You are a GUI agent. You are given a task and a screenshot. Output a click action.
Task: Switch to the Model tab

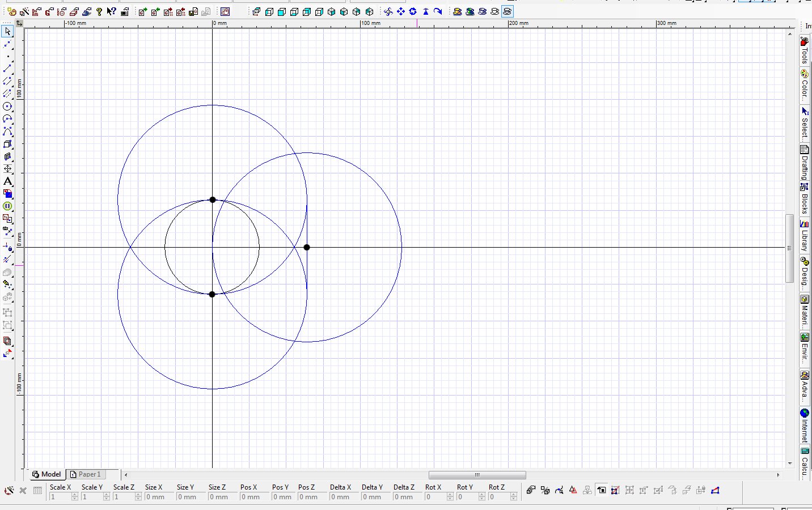46,474
